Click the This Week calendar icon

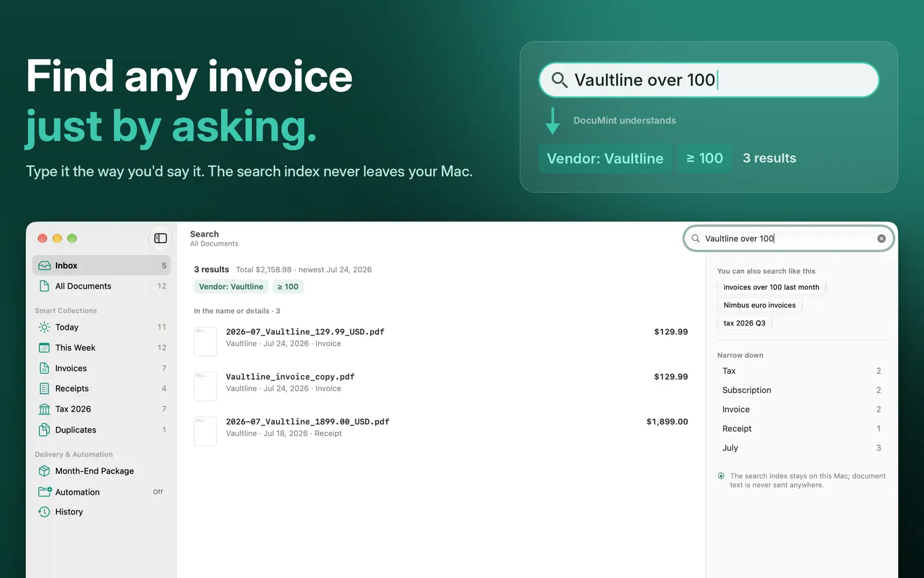[44, 347]
